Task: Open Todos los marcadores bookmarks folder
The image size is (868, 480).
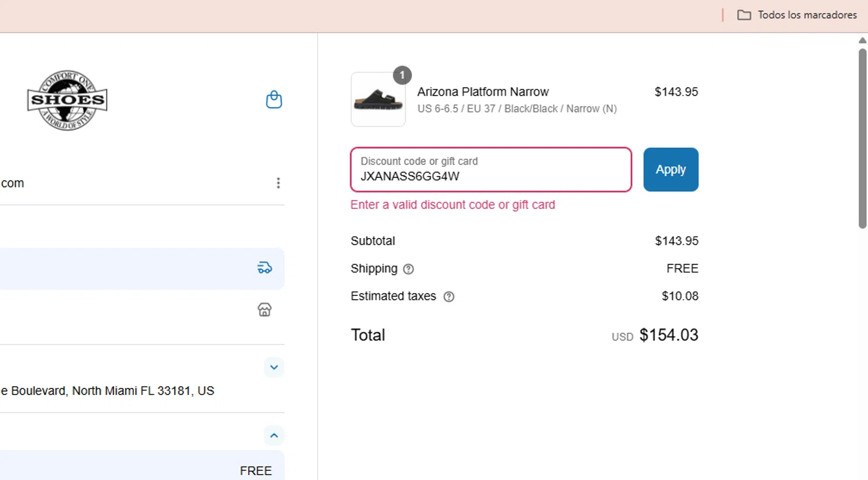Action: pyautogui.click(x=797, y=15)
